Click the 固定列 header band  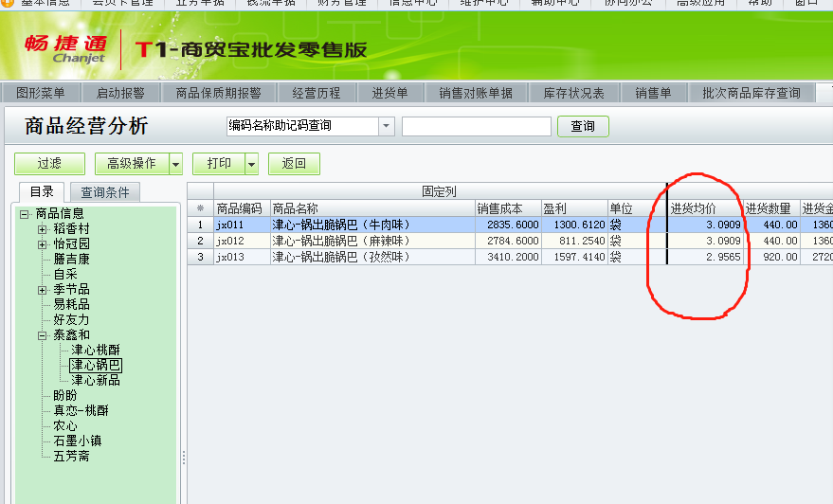(x=440, y=191)
